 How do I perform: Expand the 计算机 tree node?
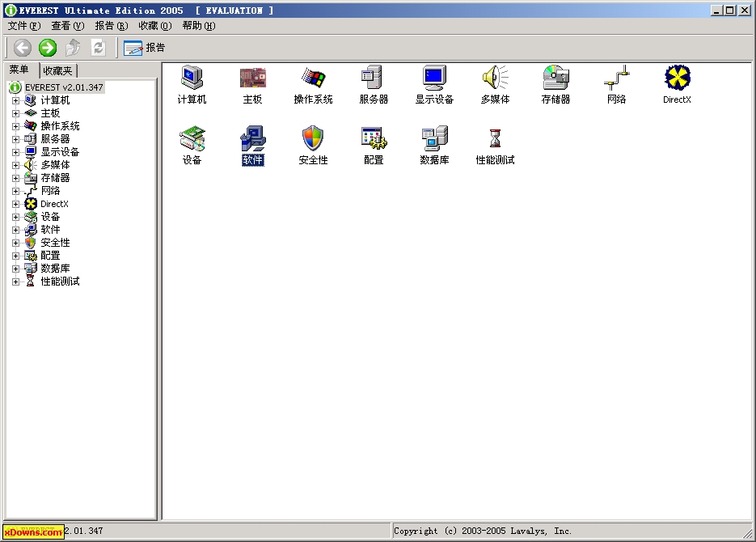click(x=15, y=100)
